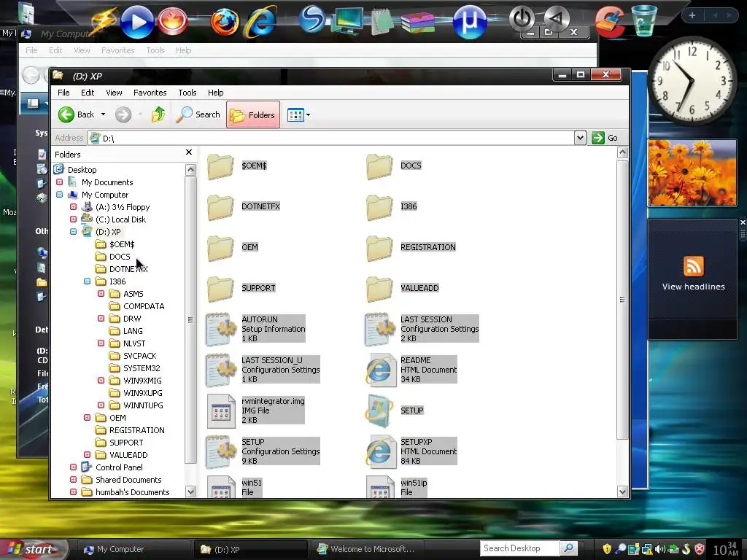Screen dimensions: 747x560
Task: Toggle the Folders pane button
Action: 253,114
